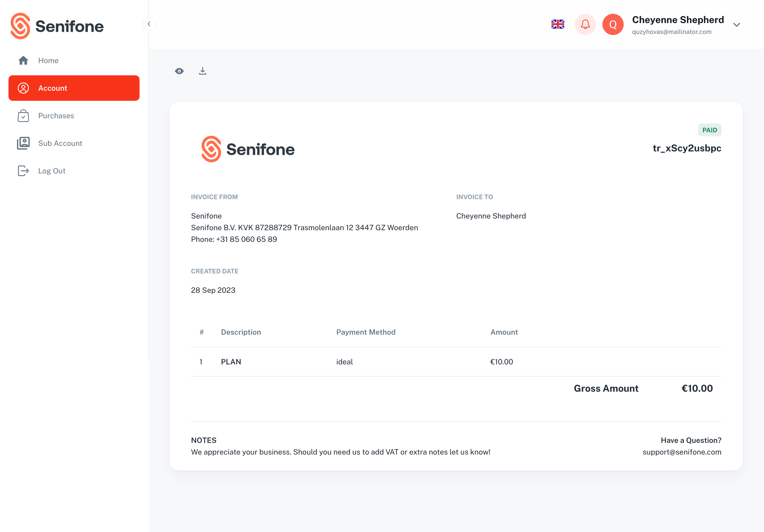Click the Q user avatar circle
The image size is (764, 532).
[x=613, y=24]
